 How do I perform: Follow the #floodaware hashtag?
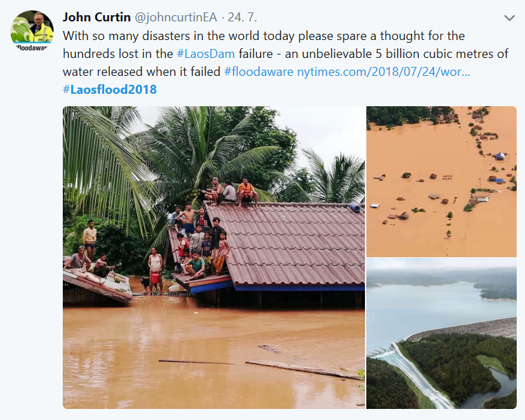pos(259,72)
